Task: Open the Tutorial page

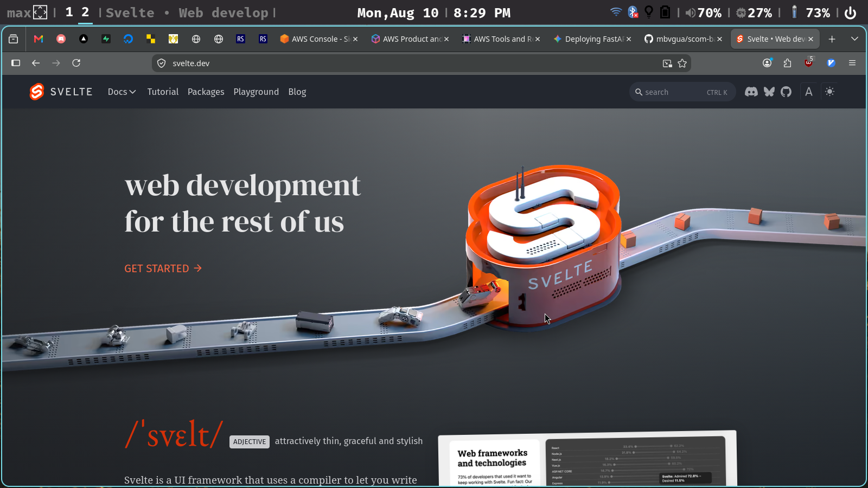Action: pos(163,92)
